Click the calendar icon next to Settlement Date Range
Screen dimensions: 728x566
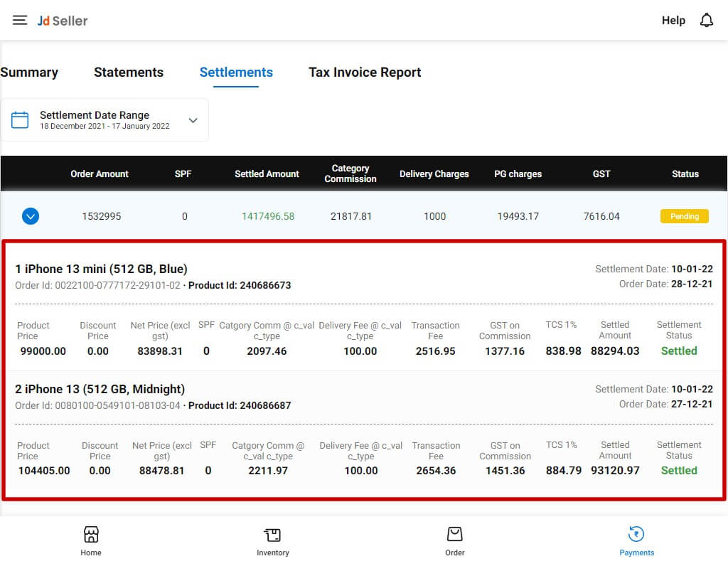click(x=21, y=119)
